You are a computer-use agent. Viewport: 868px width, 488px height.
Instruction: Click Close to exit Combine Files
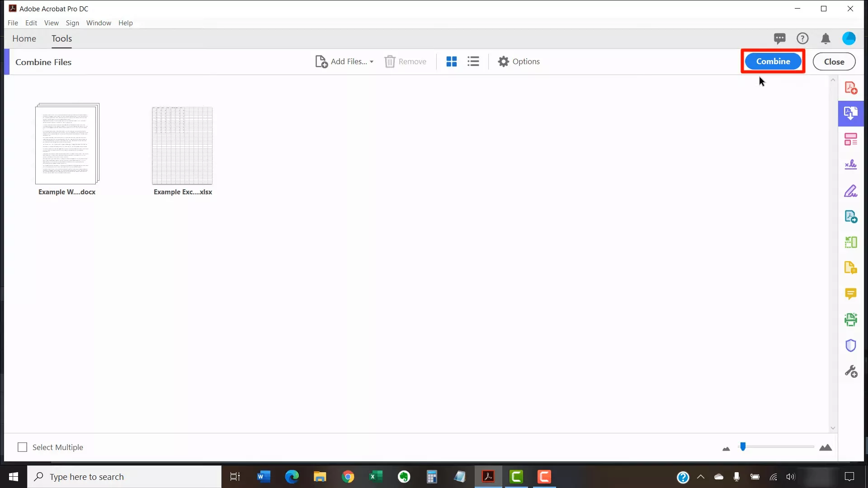tap(834, 61)
